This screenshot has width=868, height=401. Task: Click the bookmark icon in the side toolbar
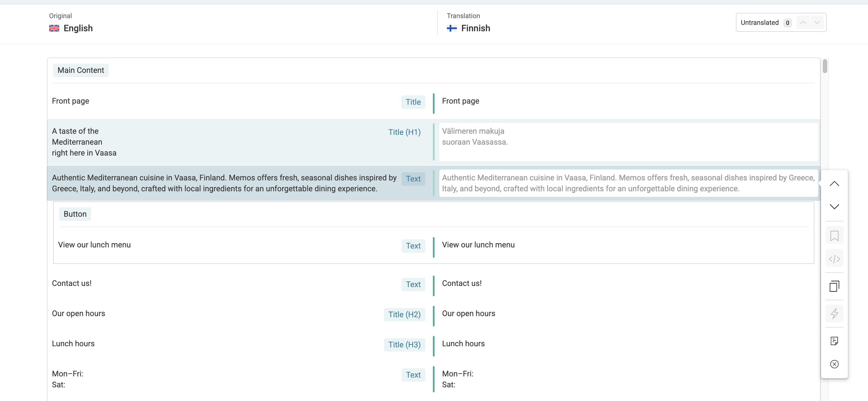click(834, 235)
